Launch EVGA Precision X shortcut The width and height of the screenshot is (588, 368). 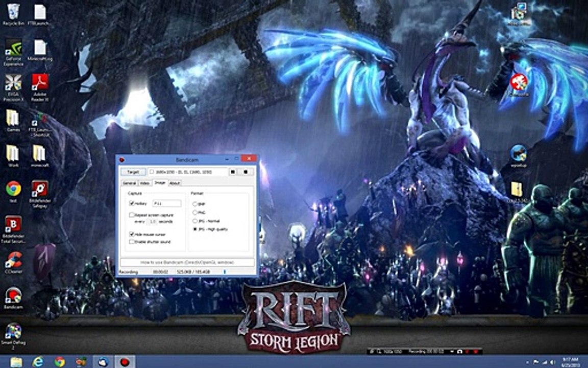[13, 87]
